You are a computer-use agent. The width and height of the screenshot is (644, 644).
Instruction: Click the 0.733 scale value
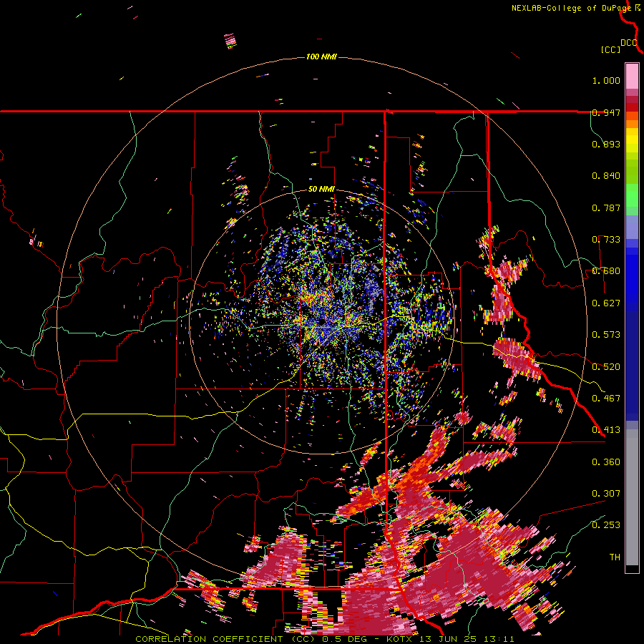point(606,240)
